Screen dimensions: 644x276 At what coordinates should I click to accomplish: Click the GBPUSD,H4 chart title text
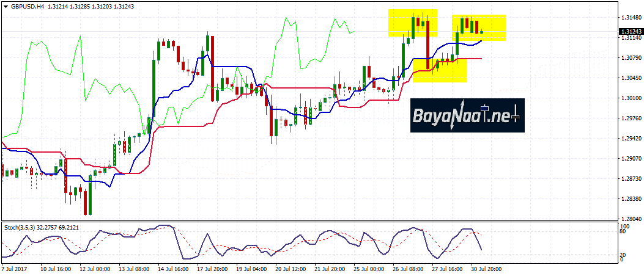[25, 5]
